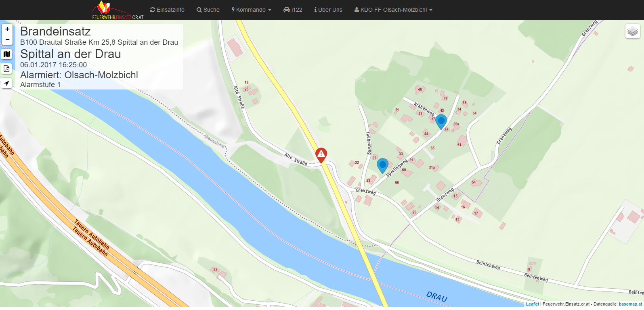Click the locate arrow icon
This screenshot has width=644, height=310.
point(7,83)
